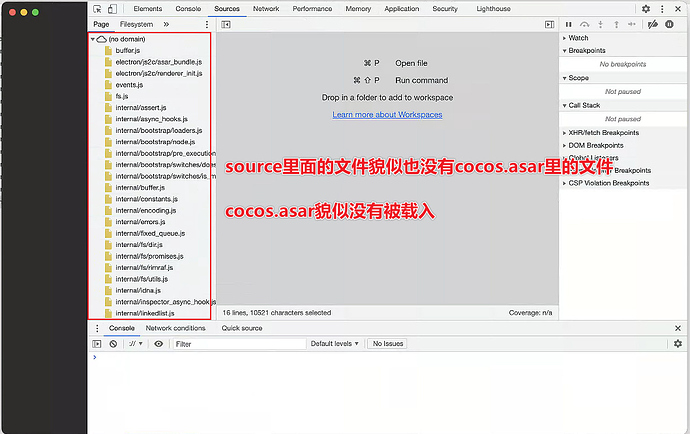Open electron/js2c/asar_bundle.js file
The image size is (690, 434).
click(159, 62)
